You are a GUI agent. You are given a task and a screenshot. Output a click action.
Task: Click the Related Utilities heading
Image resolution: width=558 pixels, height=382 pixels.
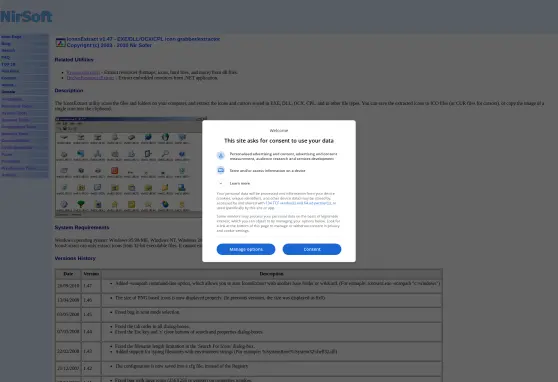[x=74, y=59]
